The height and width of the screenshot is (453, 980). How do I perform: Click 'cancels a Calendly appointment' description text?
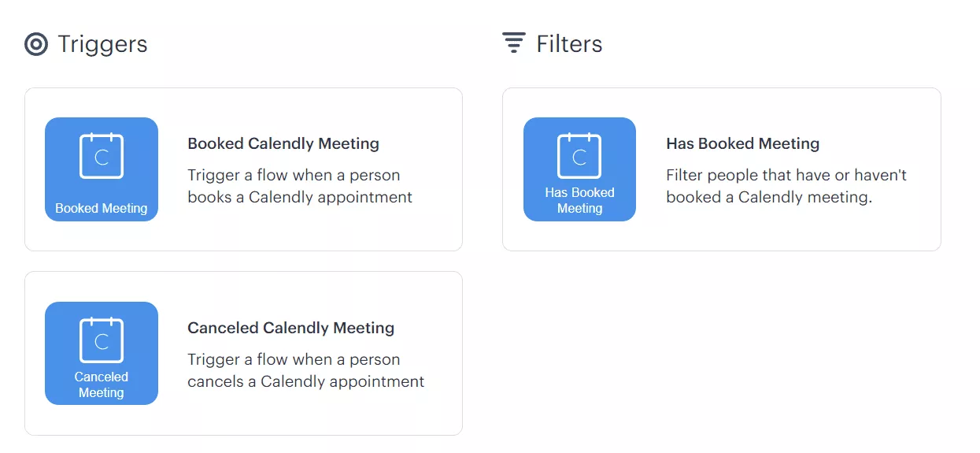coord(305,381)
